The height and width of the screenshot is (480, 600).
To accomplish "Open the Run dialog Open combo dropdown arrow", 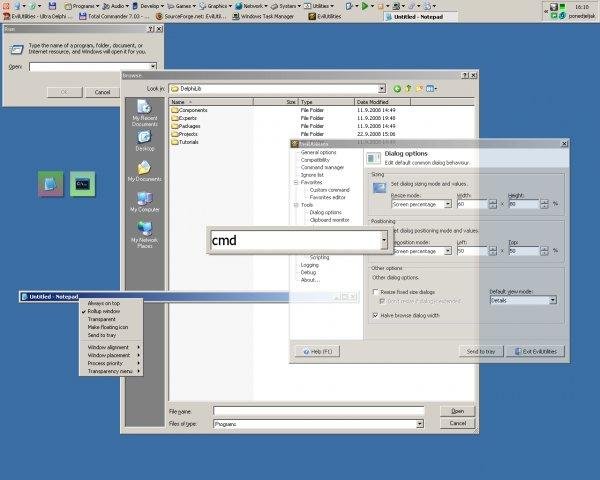I will pyautogui.click(x=153, y=67).
